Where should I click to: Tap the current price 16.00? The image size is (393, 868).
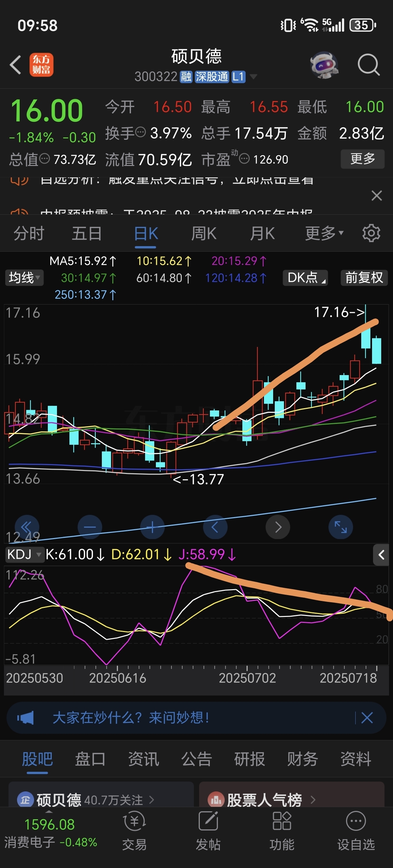click(47, 111)
